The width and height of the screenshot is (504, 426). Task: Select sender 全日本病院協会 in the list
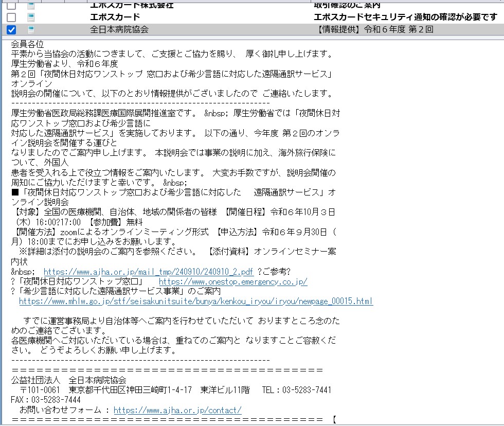pos(119,29)
